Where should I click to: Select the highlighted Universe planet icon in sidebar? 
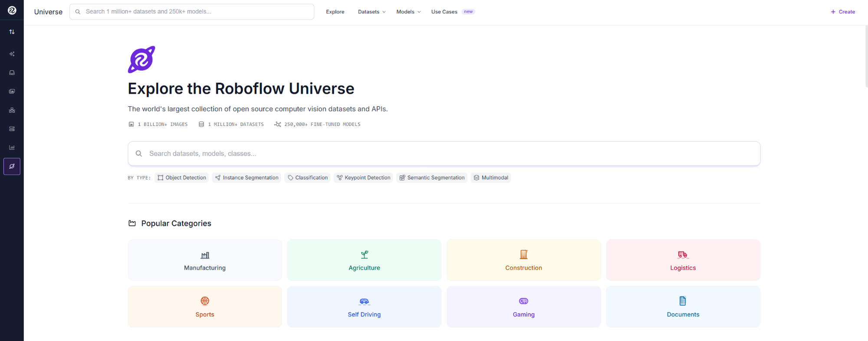[x=12, y=166]
